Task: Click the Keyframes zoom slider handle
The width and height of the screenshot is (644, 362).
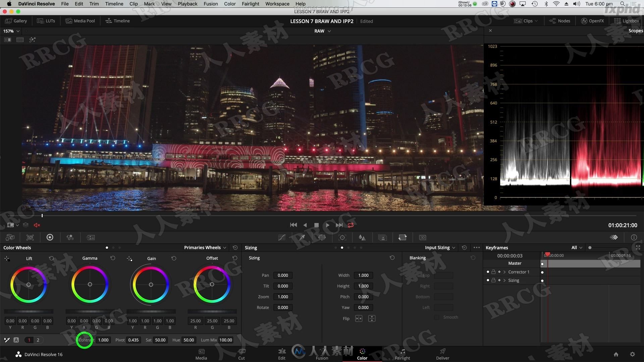Action: tap(590, 247)
